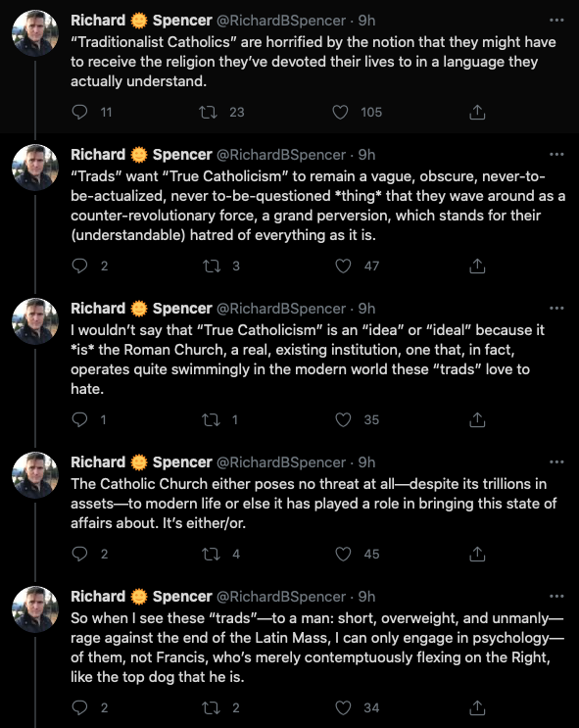Retweet the first tweet with 23 retweets
Screen dimensions: 579x728
208,112
